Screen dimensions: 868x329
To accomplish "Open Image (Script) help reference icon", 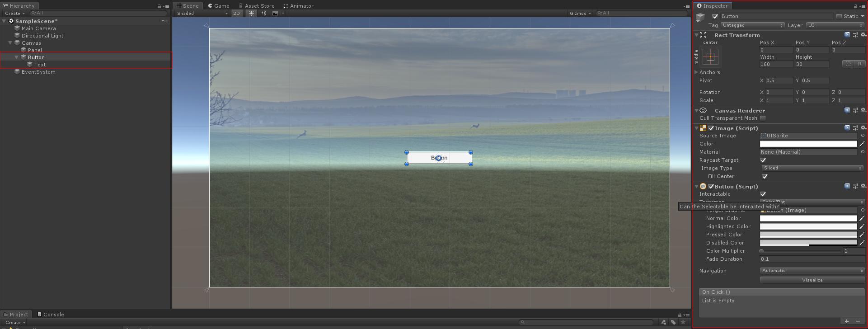I will pos(847,128).
